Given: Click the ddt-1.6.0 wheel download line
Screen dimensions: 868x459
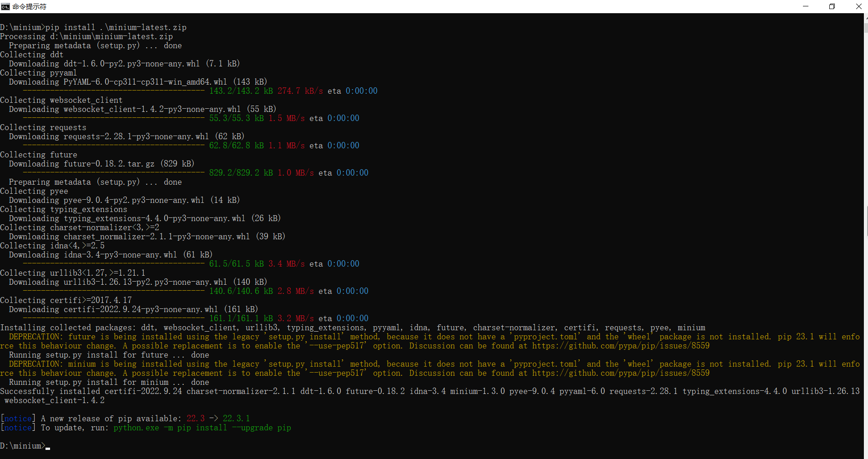Looking at the screenshot, I should pyautogui.click(x=124, y=64).
